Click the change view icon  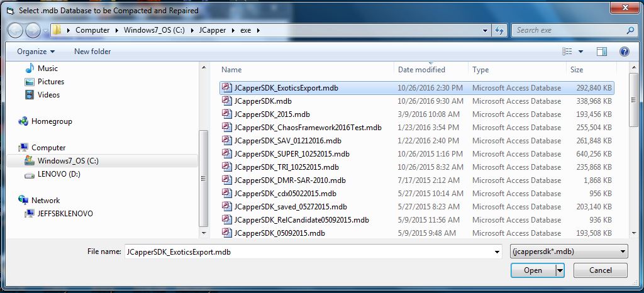tap(567, 52)
